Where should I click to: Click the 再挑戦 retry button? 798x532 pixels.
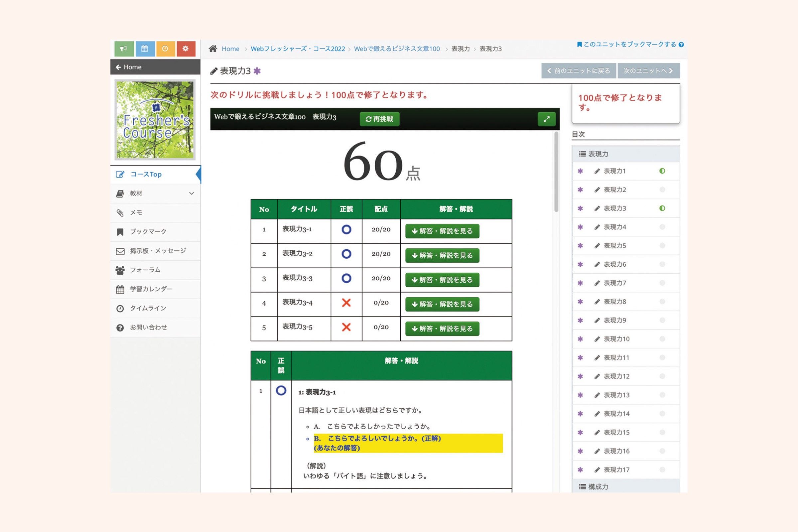[379, 119]
